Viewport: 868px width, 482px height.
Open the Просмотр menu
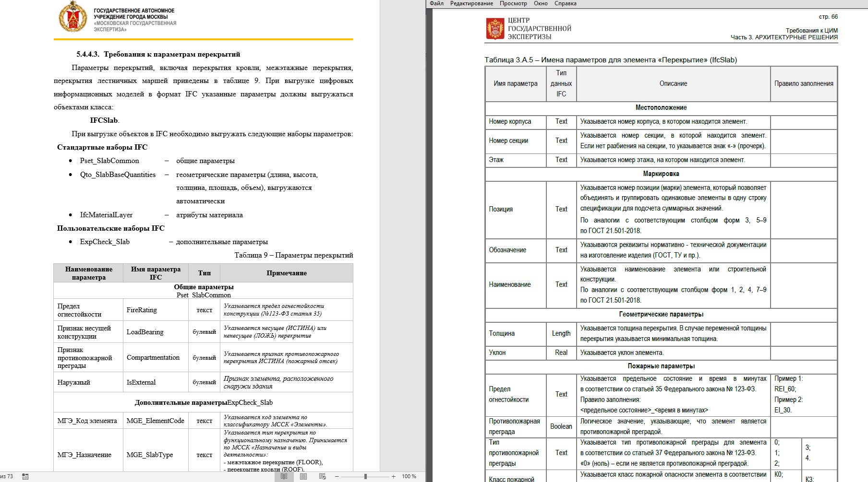[x=513, y=3]
